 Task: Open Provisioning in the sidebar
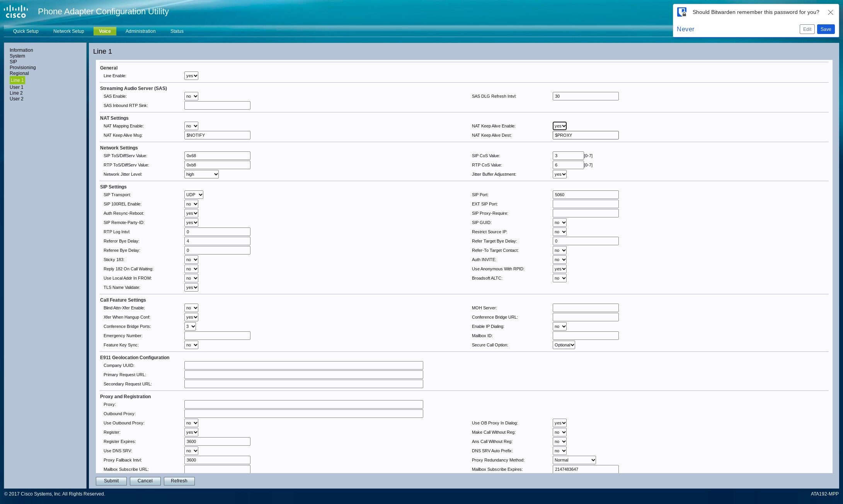pyautogui.click(x=22, y=68)
